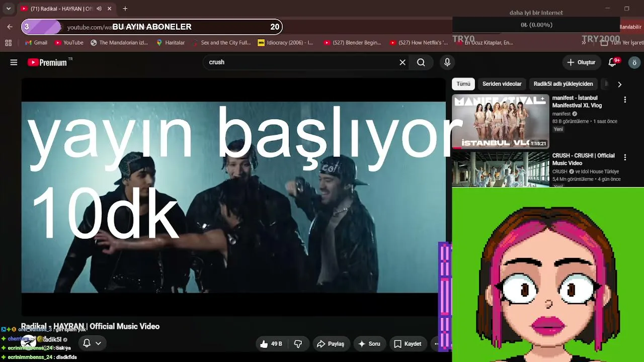The height and width of the screenshot is (362, 644).
Task: Click the magnifier search button
Action: tap(421, 62)
